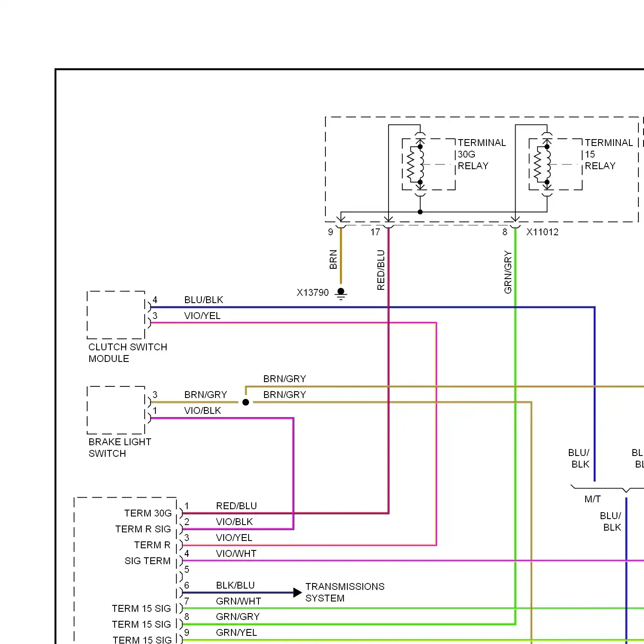Screen dimensions: 644x644
Task: Click the X11012 connector label
Action: [542, 232]
